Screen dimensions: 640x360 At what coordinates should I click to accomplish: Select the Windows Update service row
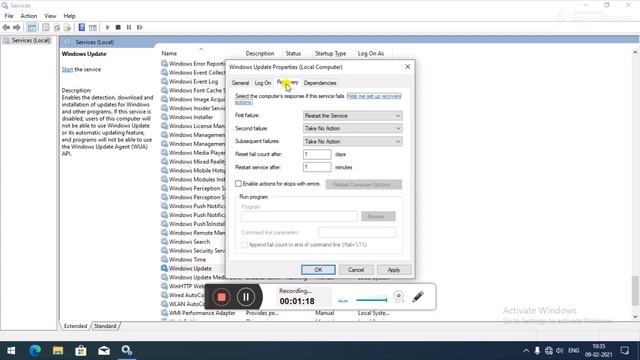pos(190,268)
